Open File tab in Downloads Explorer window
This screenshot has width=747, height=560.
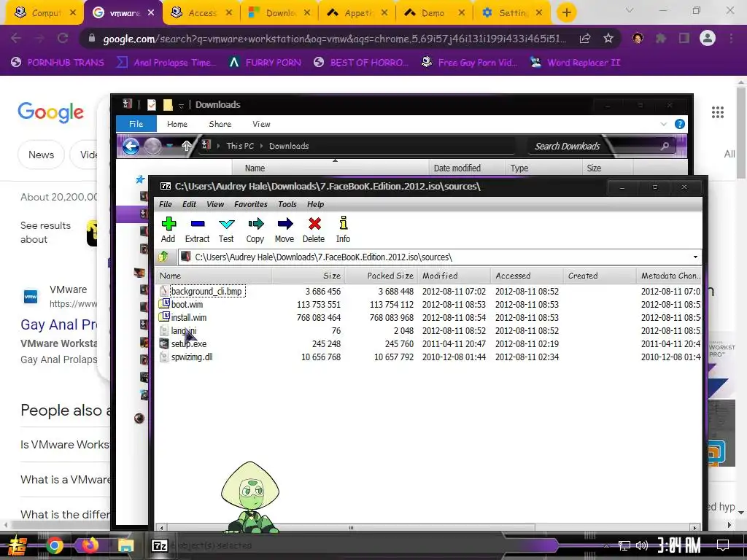(136, 124)
